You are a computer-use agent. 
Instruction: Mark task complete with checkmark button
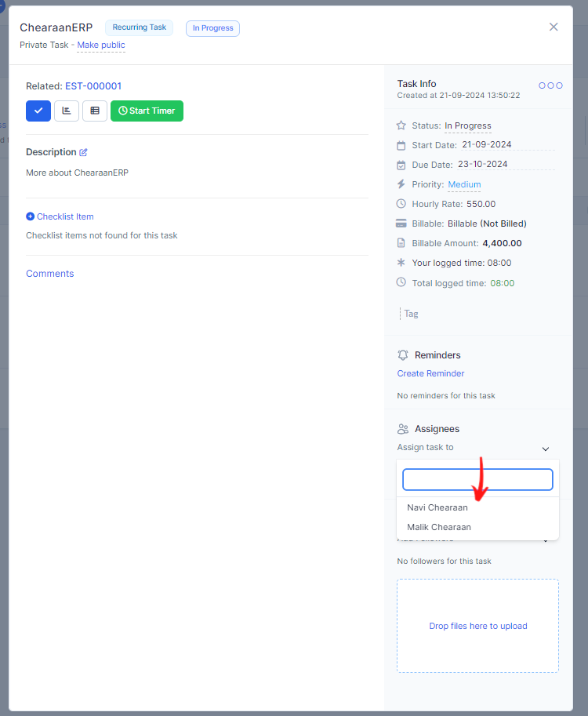pyautogui.click(x=38, y=111)
